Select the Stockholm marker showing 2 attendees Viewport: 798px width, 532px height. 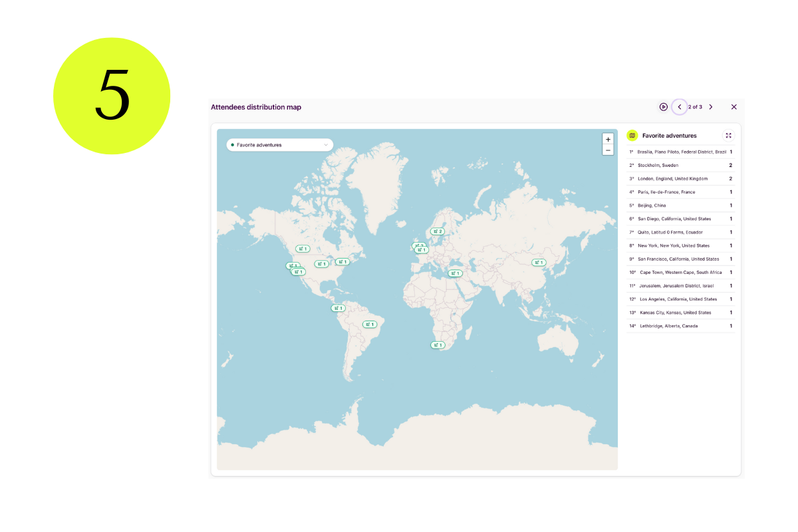[x=437, y=231]
